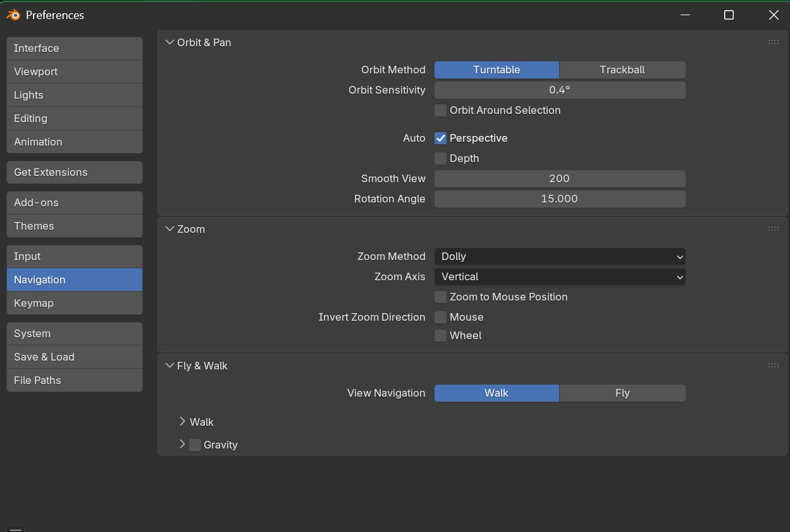
Task: Open the Lights preferences tab
Action: [x=75, y=95]
